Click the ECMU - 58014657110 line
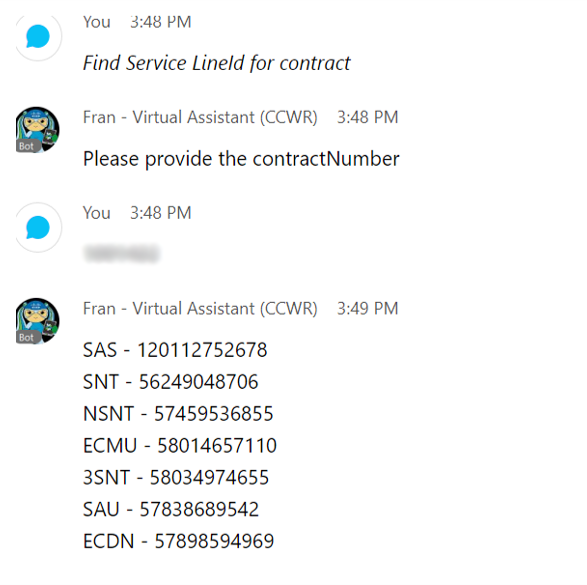Screen dimensions: 587x585 pos(180,445)
